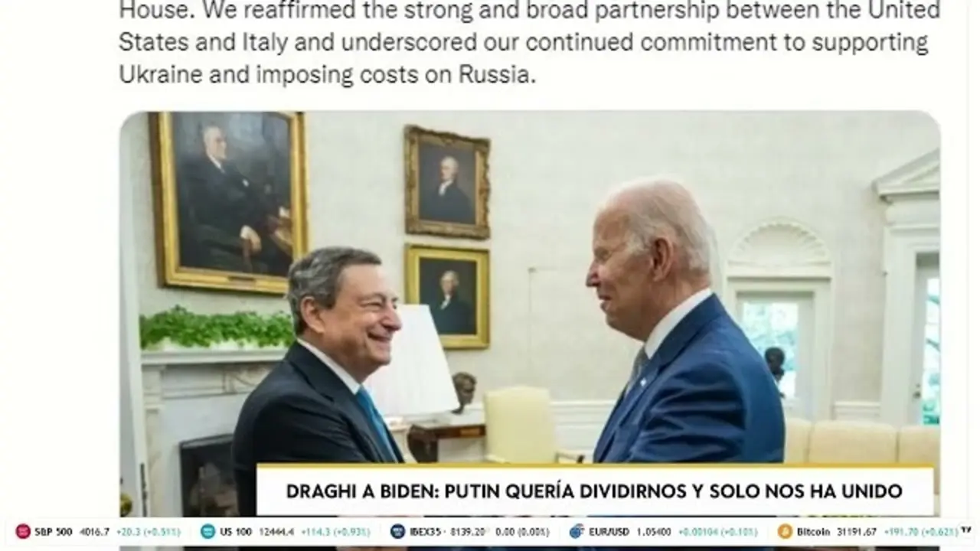Click the S&P 500 change +20.3 value
The width and height of the screenshot is (980, 551).
point(129,531)
